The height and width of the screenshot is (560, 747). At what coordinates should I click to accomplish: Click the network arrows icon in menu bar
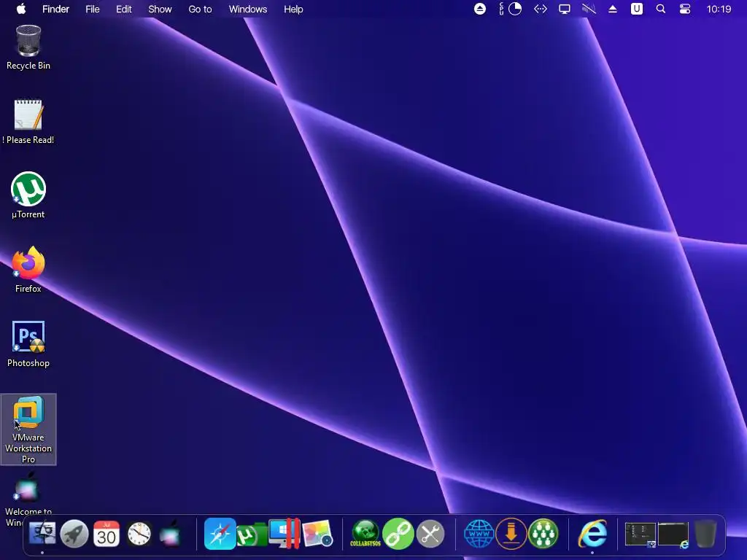point(541,9)
